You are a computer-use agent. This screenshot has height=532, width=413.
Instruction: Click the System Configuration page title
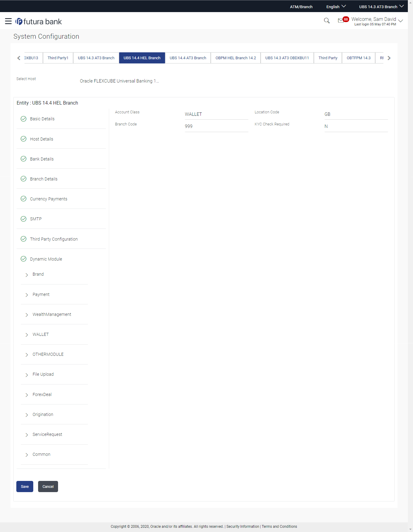46,36
